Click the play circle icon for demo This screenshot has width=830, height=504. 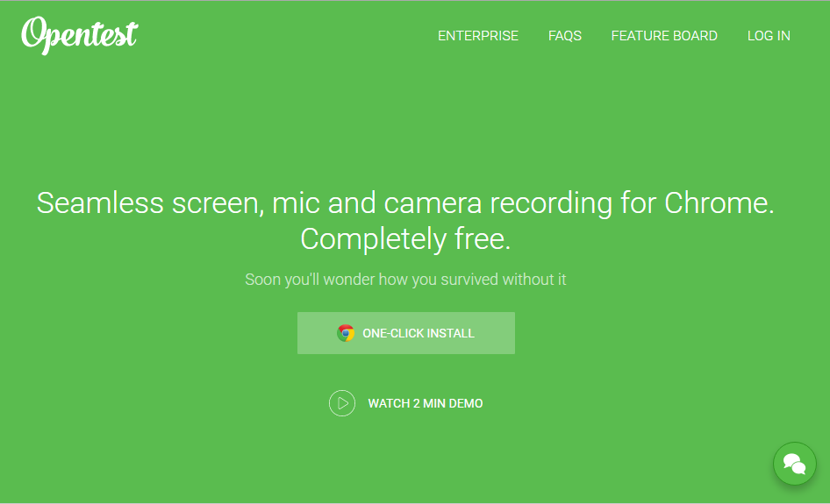point(342,403)
